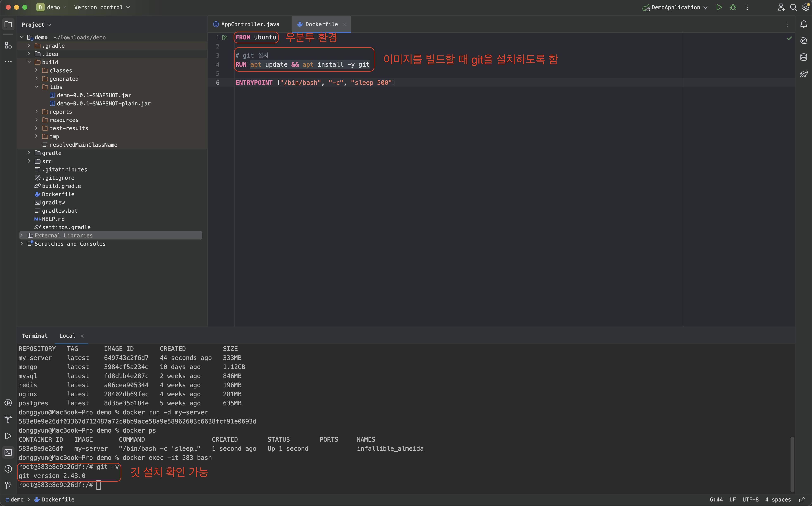Open the Structure tool window
The height and width of the screenshot is (506, 812).
click(8, 45)
